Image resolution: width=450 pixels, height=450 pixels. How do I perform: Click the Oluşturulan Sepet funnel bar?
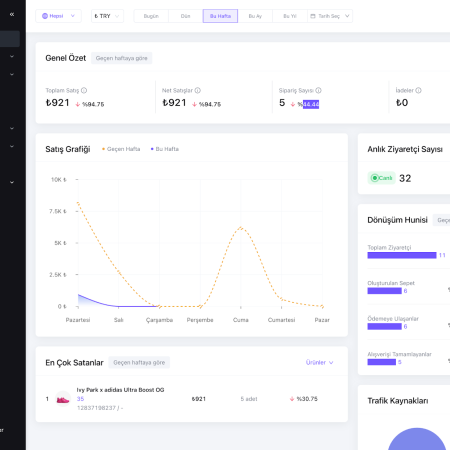(385, 291)
